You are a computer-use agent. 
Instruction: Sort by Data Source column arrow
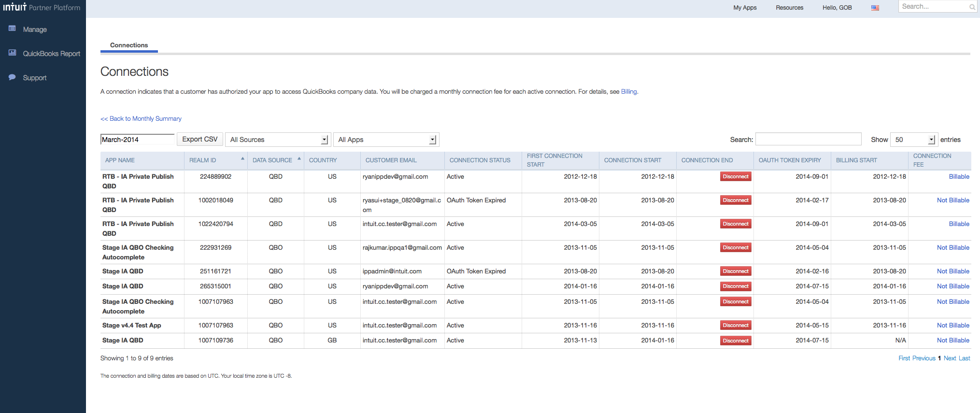coord(299,159)
